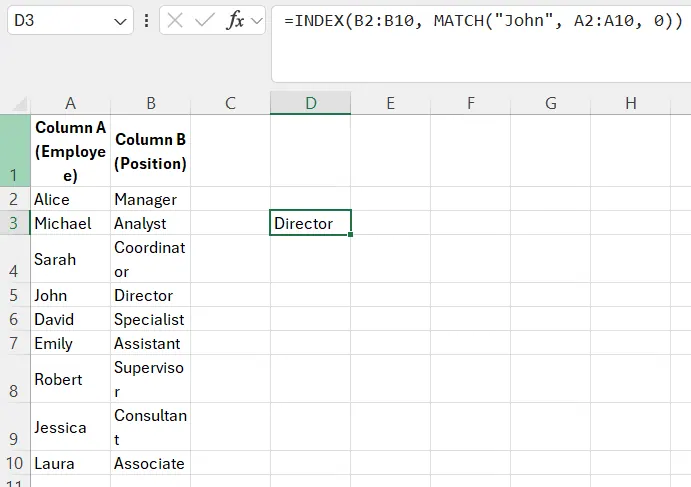This screenshot has height=487, width=691.
Task: Open Insert Function with the fx icon
Action: coord(235,21)
